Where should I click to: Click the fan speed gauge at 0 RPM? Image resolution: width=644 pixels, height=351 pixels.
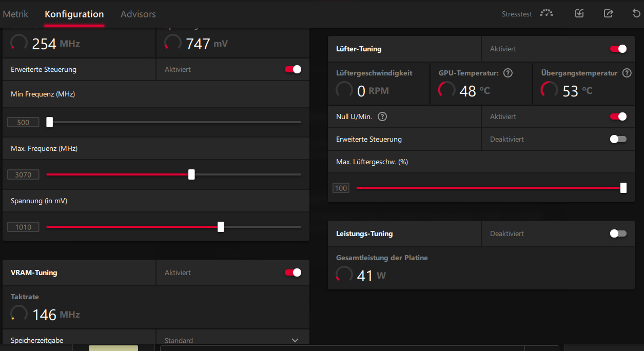pos(344,90)
